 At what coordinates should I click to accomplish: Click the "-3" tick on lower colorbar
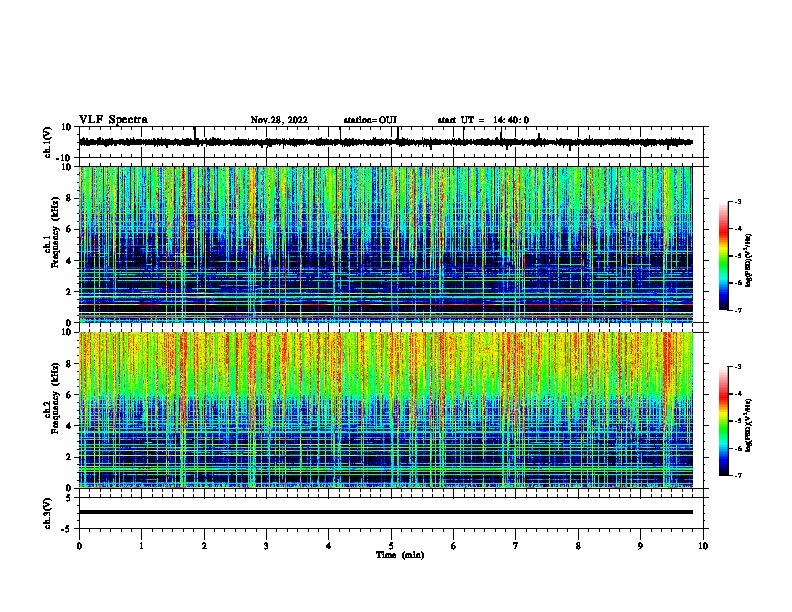737,367
